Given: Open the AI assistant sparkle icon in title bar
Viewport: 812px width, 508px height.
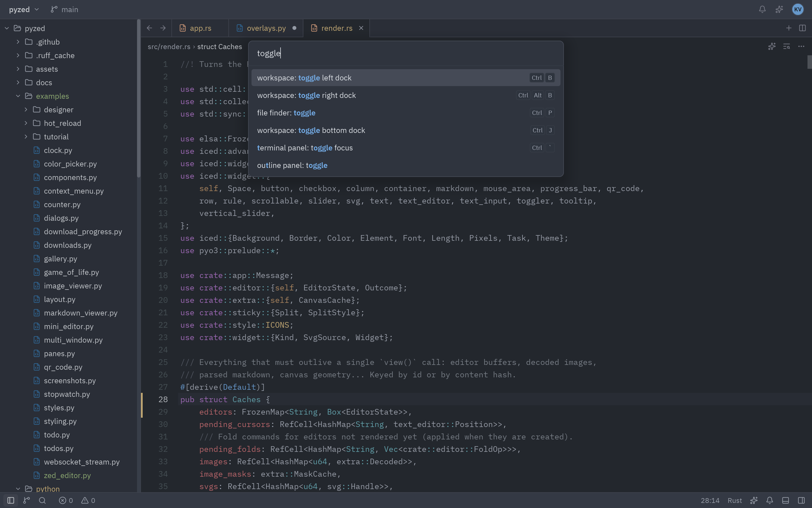Looking at the screenshot, I should (779, 9).
